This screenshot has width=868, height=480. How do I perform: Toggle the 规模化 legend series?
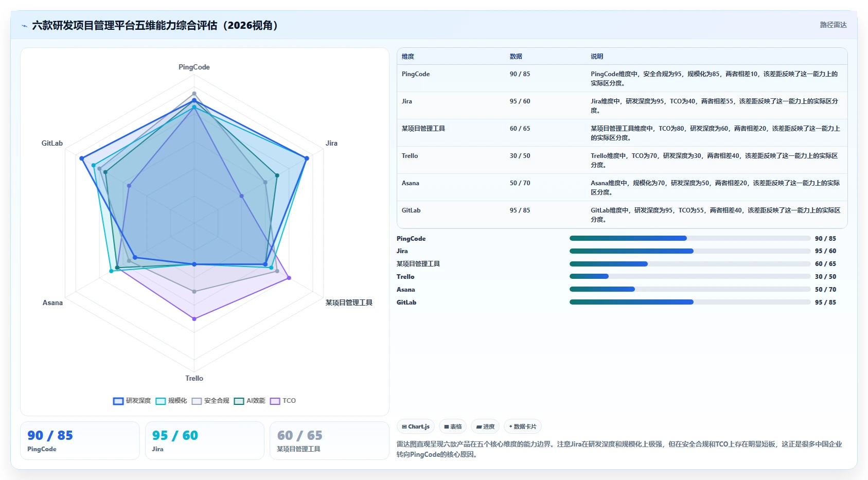171,401
